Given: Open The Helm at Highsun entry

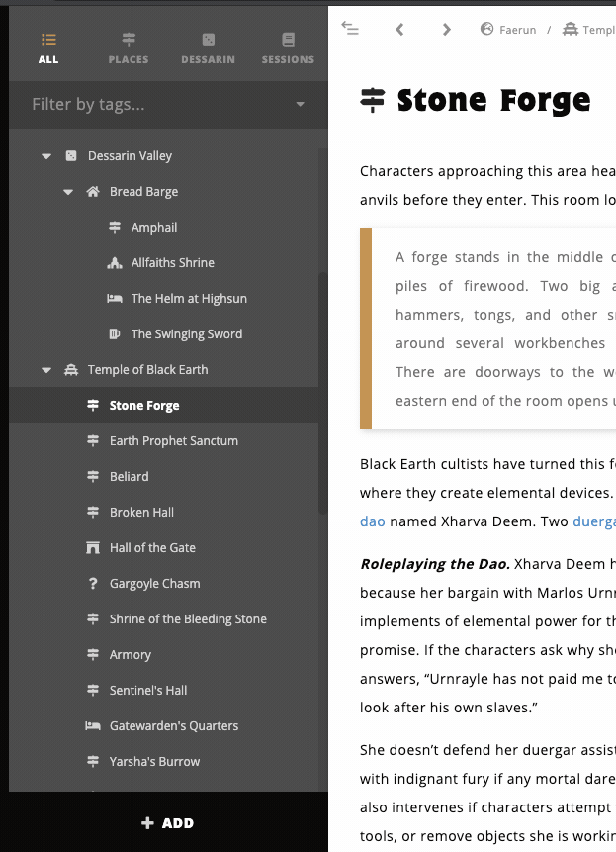Looking at the screenshot, I should (189, 298).
